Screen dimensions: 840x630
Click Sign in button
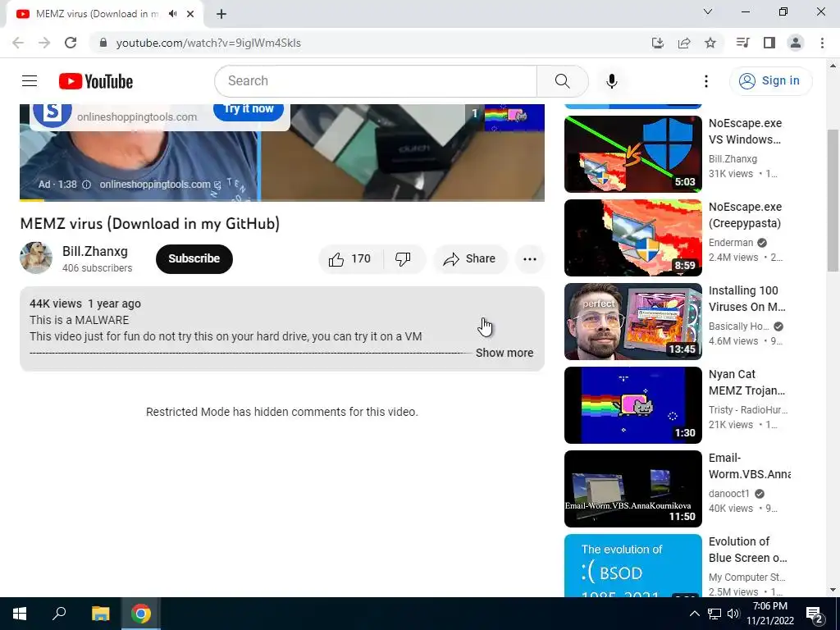point(770,81)
